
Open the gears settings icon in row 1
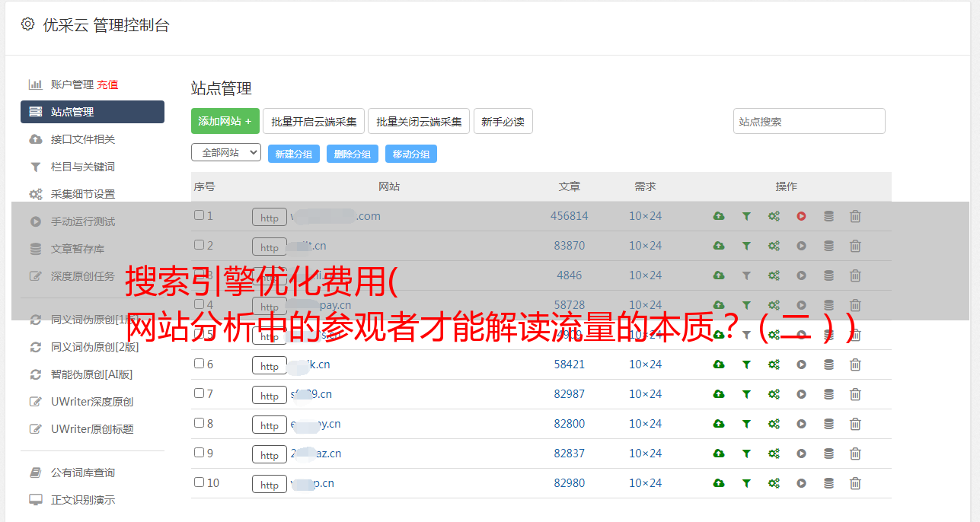(774, 216)
